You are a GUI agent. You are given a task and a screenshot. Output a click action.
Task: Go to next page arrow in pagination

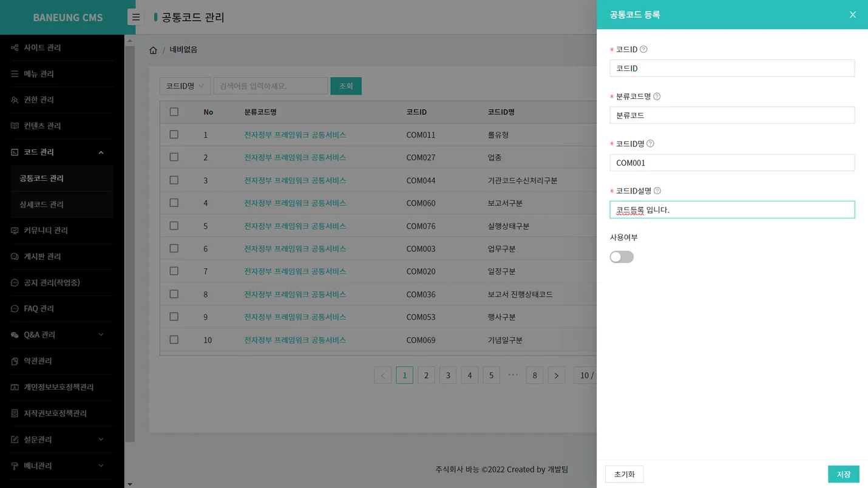click(x=557, y=375)
